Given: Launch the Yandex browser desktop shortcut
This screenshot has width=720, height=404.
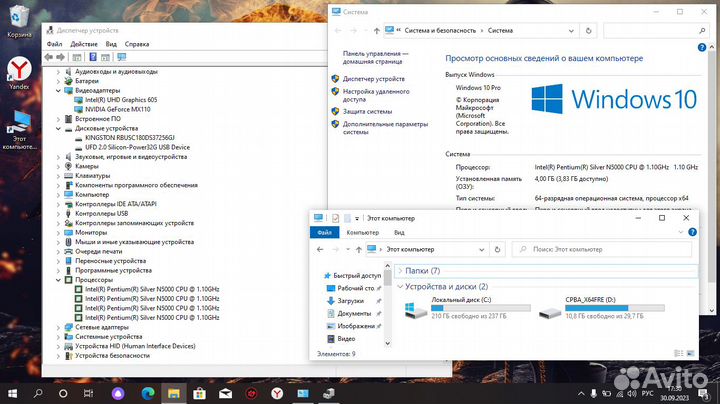Looking at the screenshot, I should [x=19, y=73].
